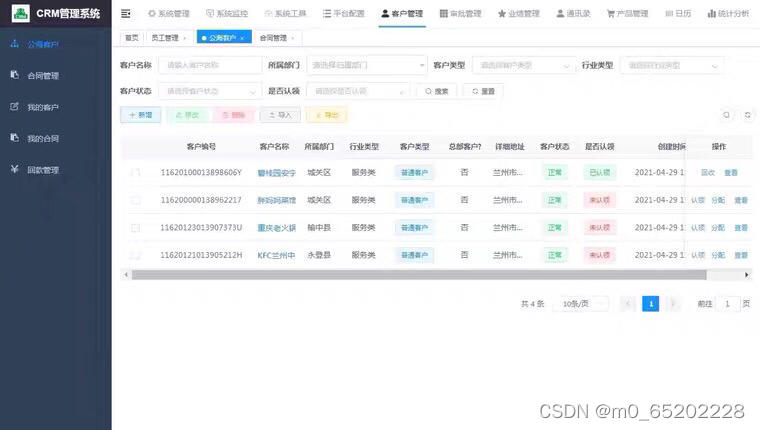760x430 pixels.
Task: Click the star-marked 业绩管理 menu
Action: tap(519, 14)
